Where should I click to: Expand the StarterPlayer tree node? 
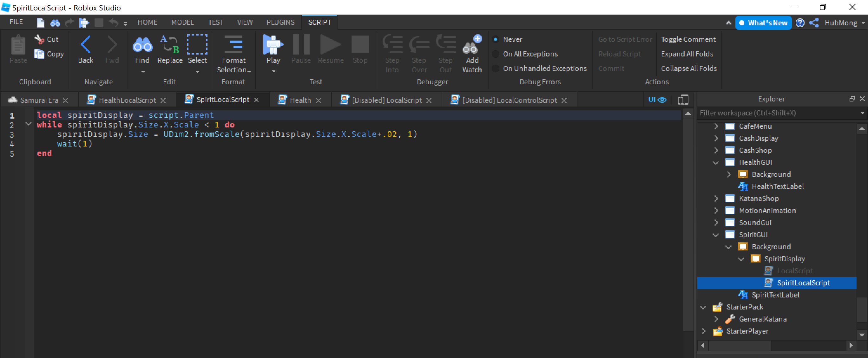click(x=704, y=331)
